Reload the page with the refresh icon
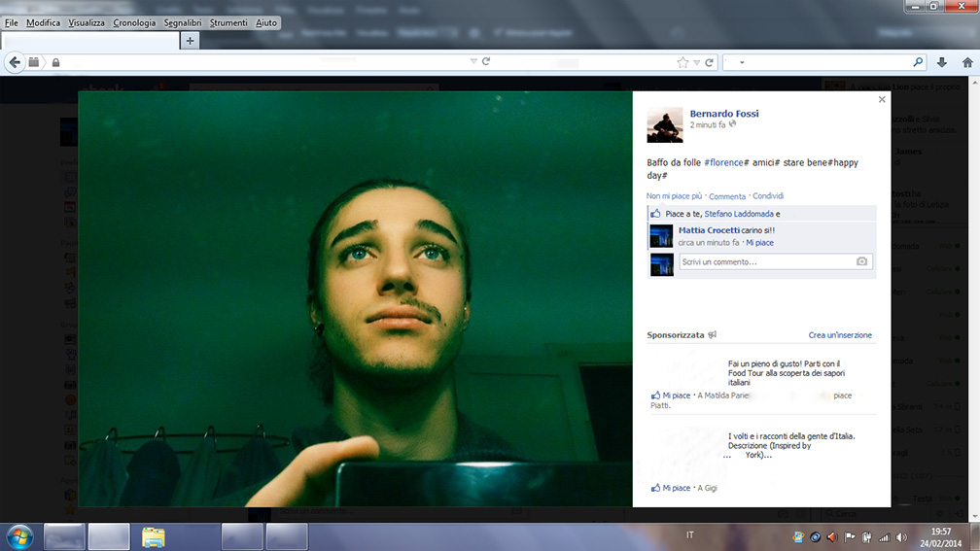 [x=486, y=61]
